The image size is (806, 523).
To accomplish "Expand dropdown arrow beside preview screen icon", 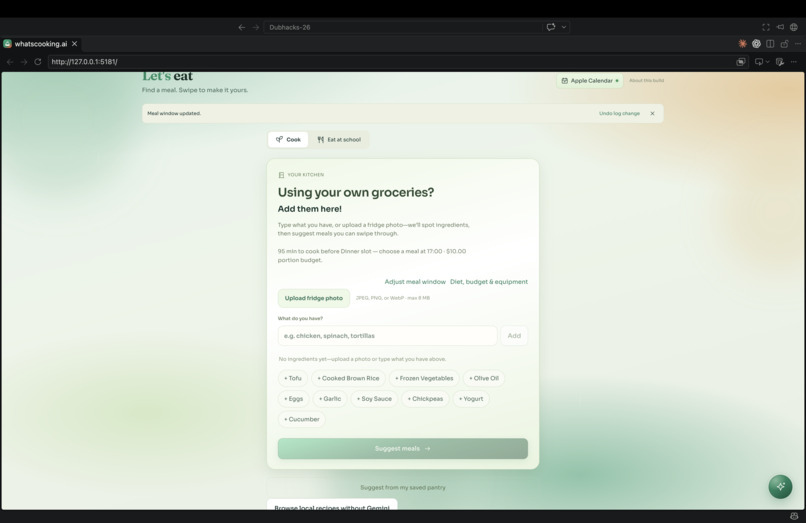I will pyautogui.click(x=767, y=62).
